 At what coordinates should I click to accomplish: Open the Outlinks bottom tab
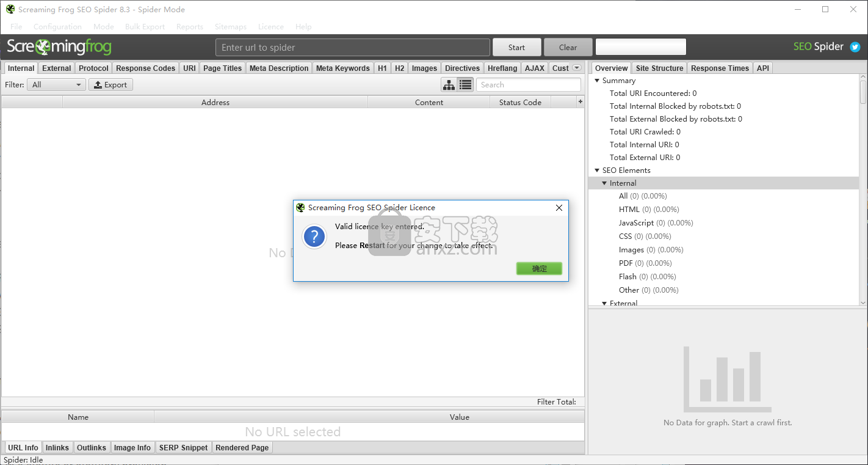pyautogui.click(x=92, y=448)
